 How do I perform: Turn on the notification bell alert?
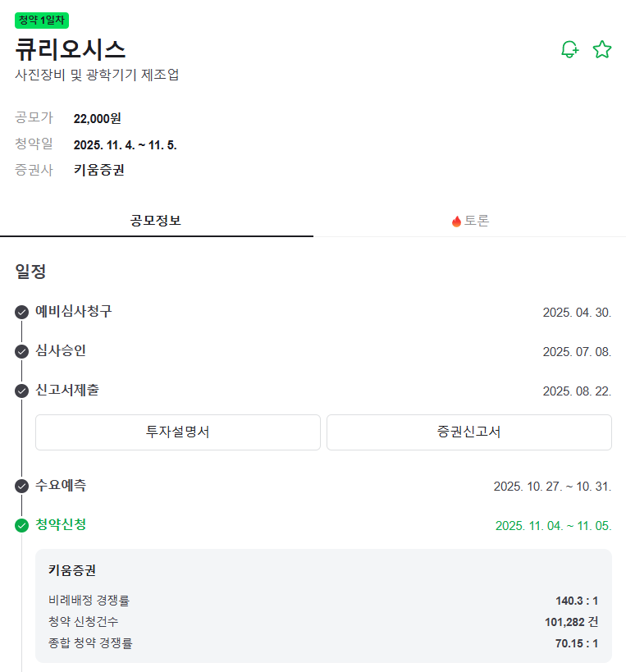coord(569,50)
